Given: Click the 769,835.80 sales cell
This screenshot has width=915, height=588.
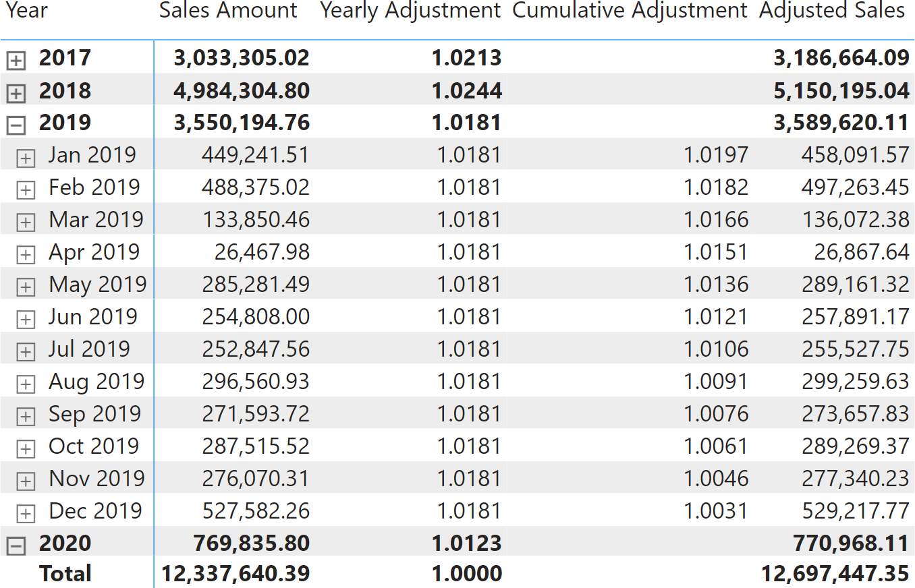Looking at the screenshot, I should tap(251, 543).
